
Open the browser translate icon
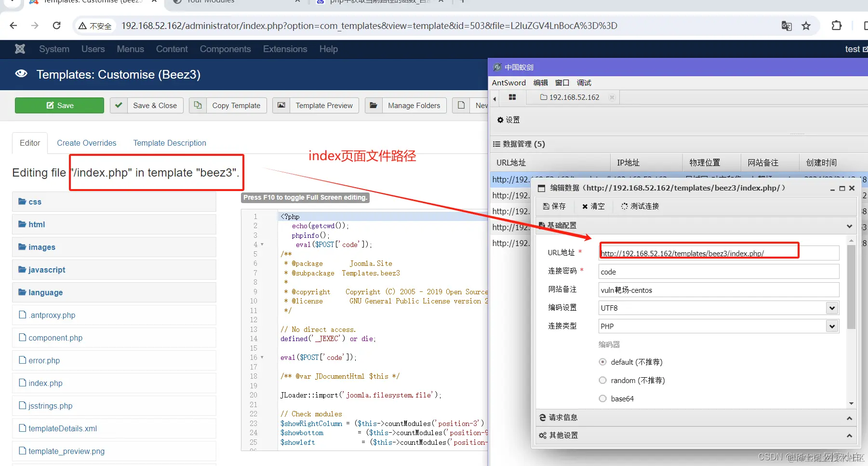[787, 26]
